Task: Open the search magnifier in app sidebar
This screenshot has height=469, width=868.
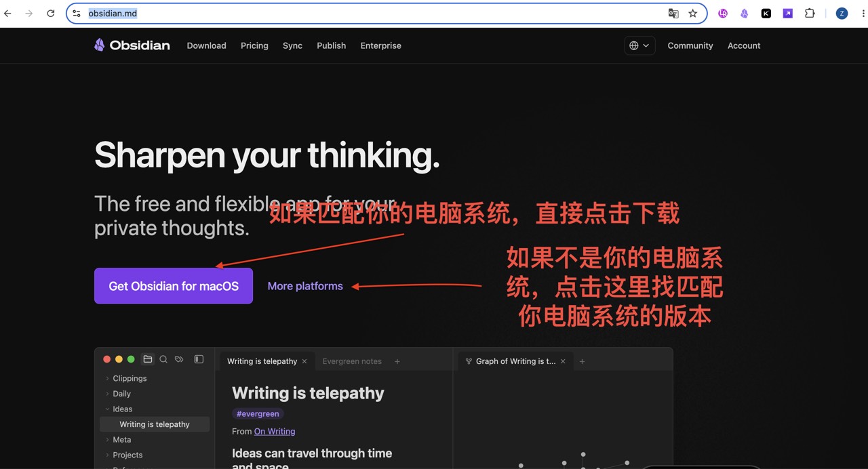Action: click(x=163, y=359)
